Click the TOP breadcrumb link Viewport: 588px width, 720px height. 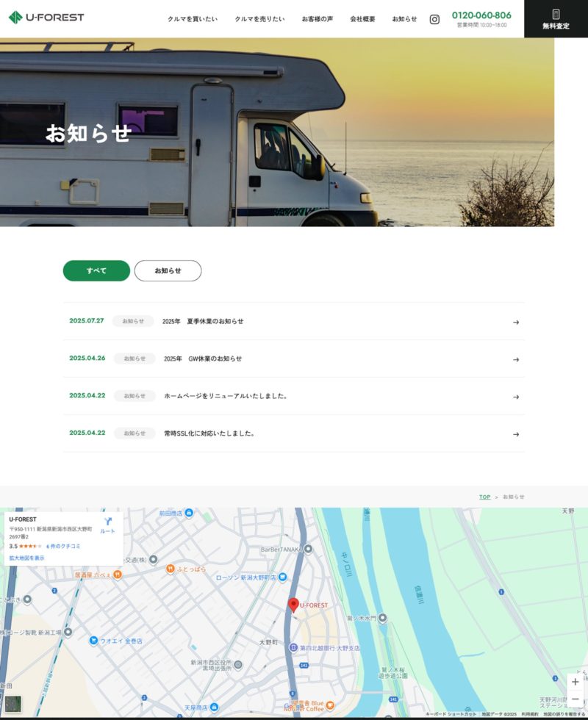coord(484,497)
